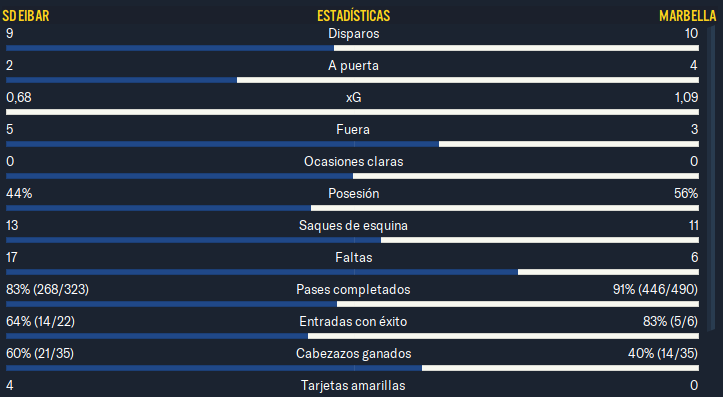Select Eibar's 44% possession value
Screen dimensions: 723x397
pos(19,193)
